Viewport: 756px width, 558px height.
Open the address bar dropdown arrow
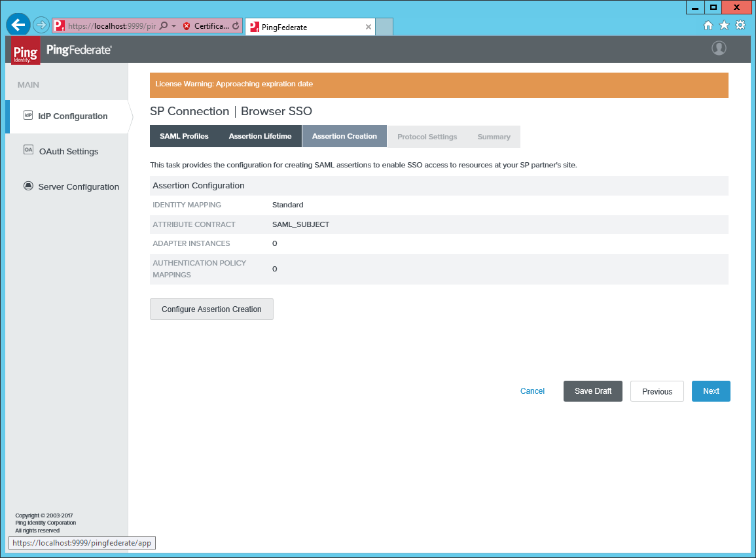point(174,26)
